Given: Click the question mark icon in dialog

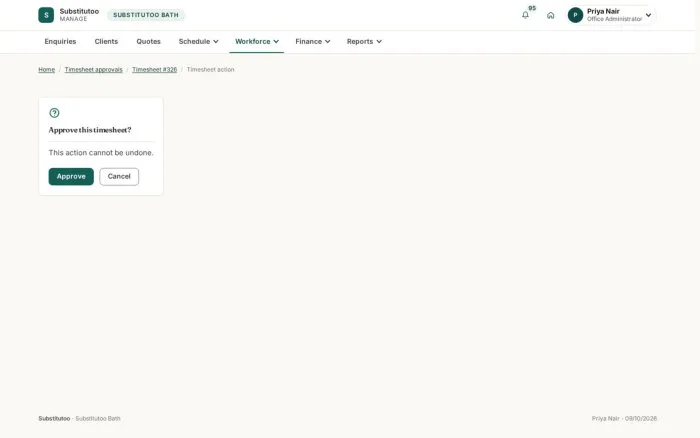Looking at the screenshot, I should coord(54,113).
